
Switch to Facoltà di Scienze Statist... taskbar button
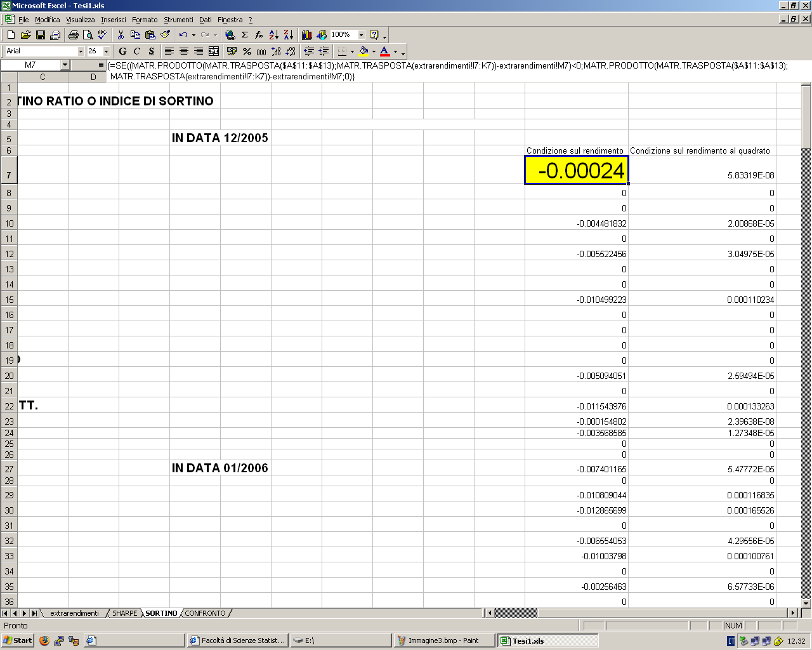238,640
